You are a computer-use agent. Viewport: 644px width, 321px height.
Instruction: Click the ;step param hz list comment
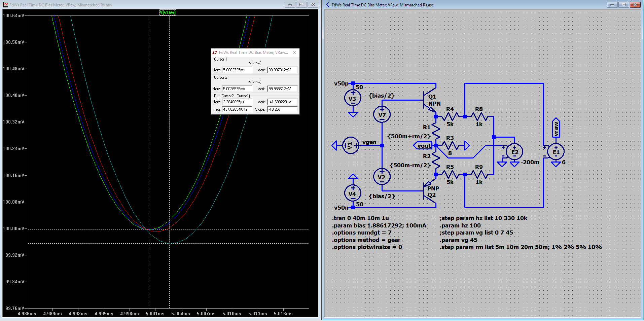[484, 218]
